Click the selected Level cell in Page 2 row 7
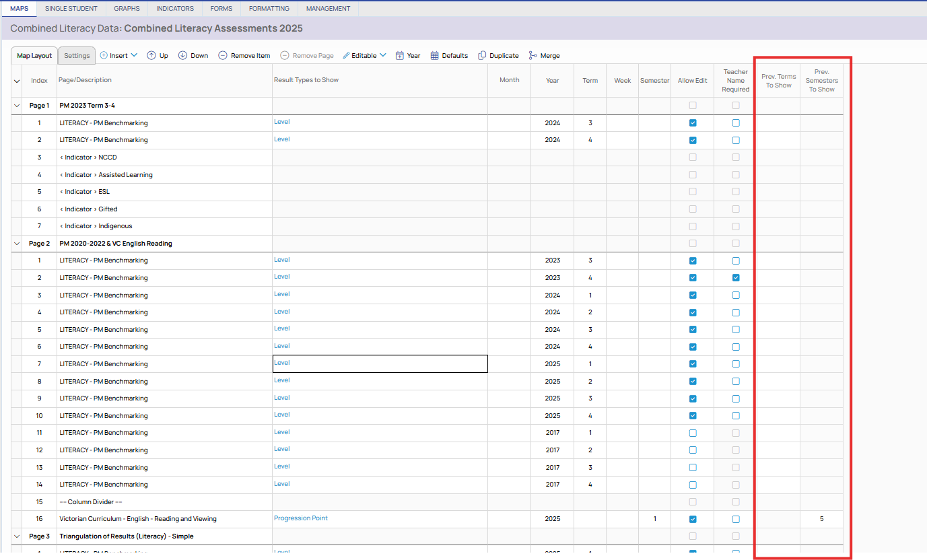 point(380,363)
